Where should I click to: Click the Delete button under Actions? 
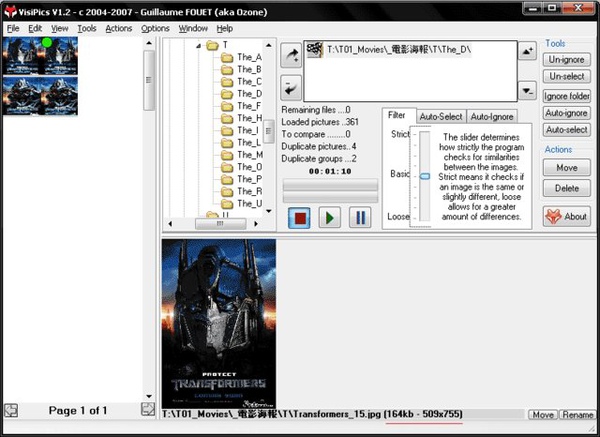pos(566,188)
